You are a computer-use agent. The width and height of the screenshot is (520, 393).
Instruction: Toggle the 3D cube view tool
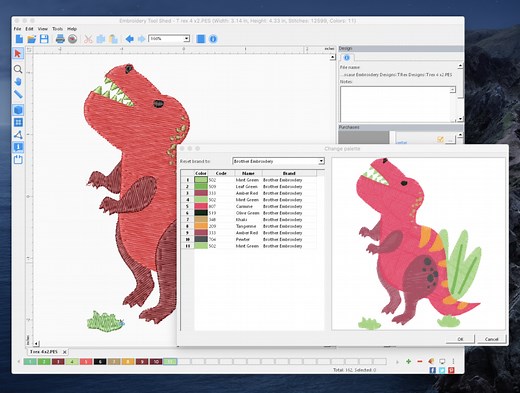coord(18,110)
